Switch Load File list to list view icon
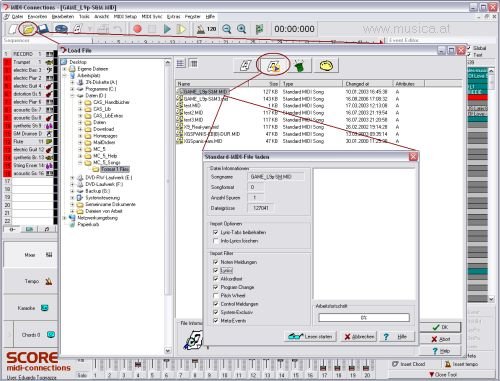The image size is (500, 381). coord(180,63)
